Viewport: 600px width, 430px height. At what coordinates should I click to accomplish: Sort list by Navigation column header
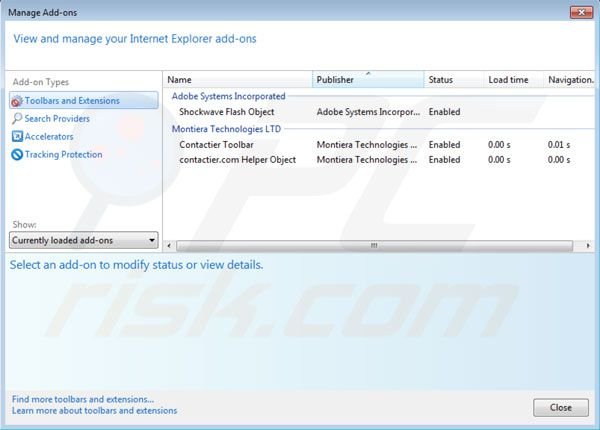coord(569,80)
